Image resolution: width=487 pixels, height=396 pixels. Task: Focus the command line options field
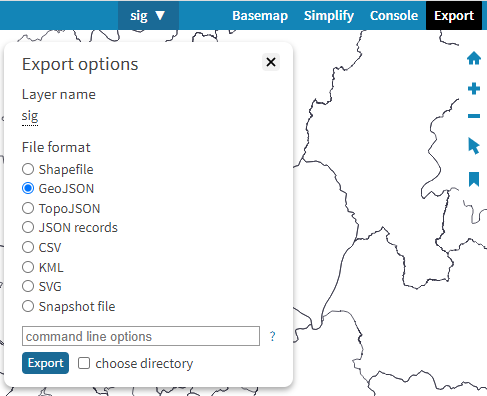pos(141,336)
